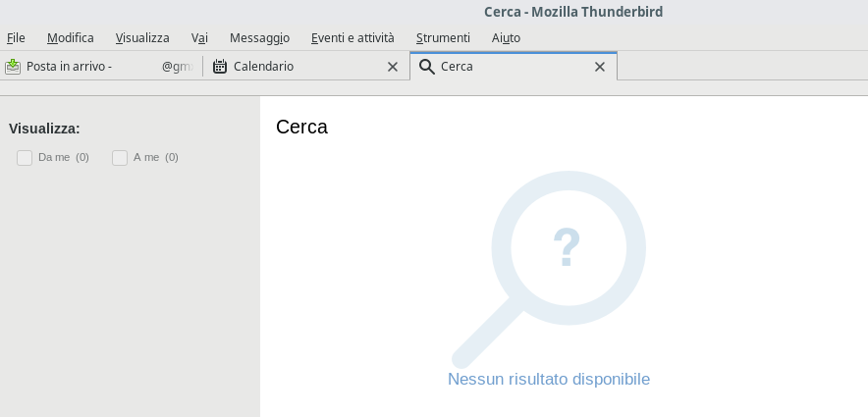This screenshot has width=868, height=417.
Task: Open the Aiuto menu
Action: 506,37
